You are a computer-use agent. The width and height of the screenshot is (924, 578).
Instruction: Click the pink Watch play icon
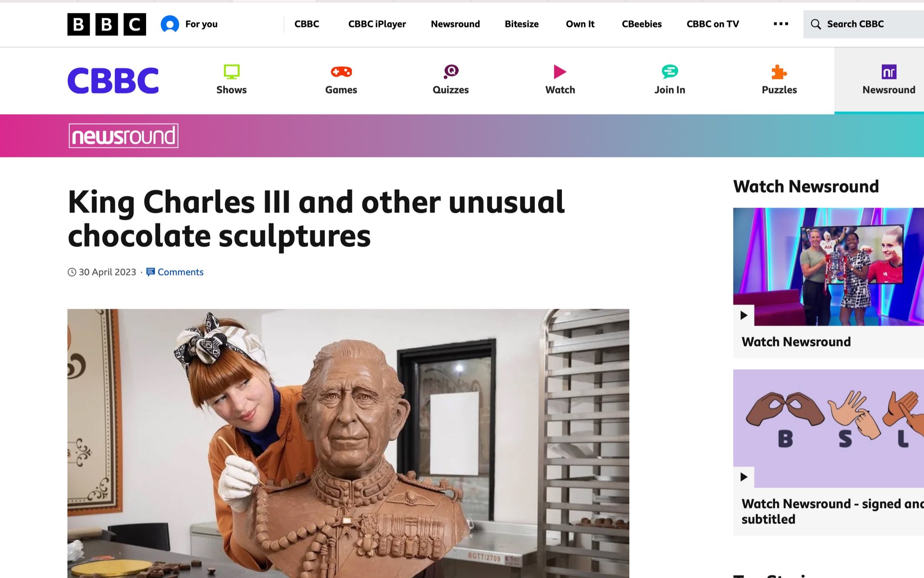tap(560, 72)
